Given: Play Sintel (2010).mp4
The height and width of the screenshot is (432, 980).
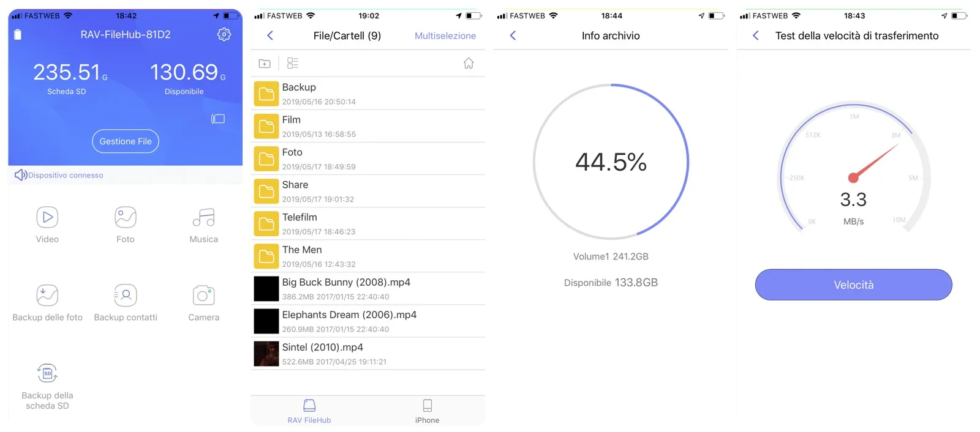Looking at the screenshot, I should pos(368,353).
